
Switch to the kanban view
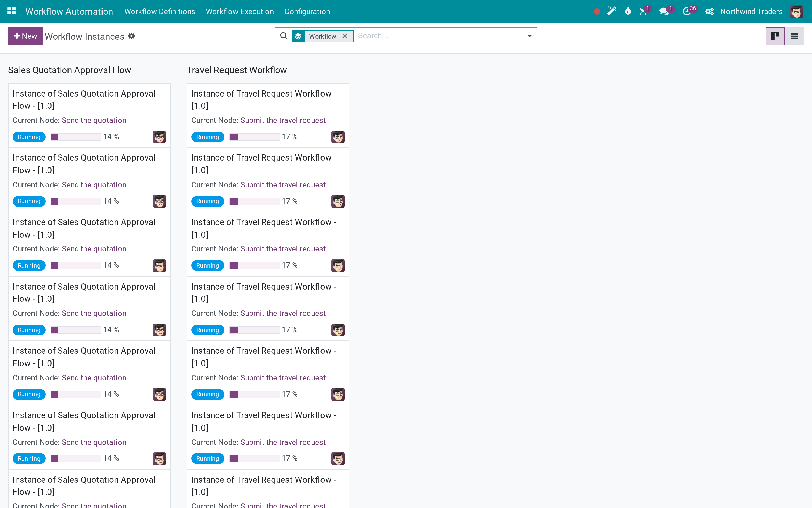point(775,36)
